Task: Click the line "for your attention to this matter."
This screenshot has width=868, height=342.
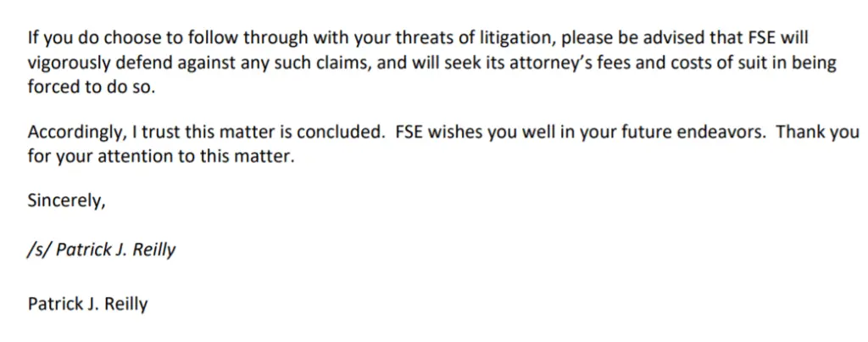Action: 160,157
